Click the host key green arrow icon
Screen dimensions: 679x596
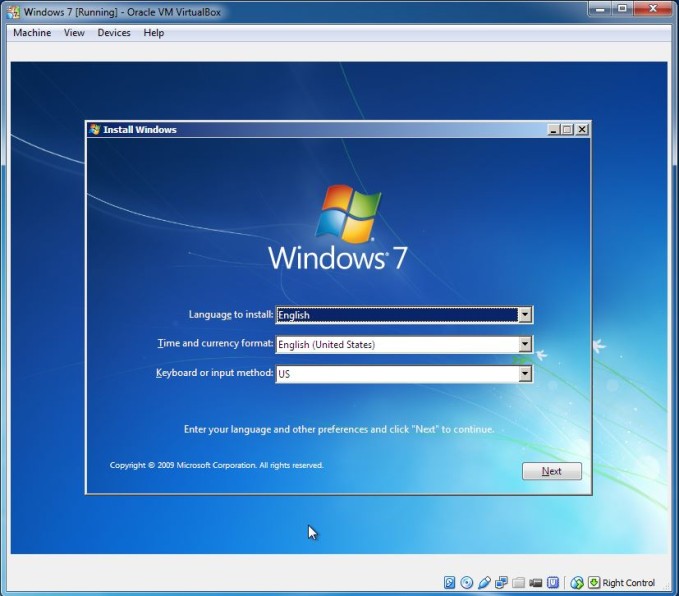[x=594, y=583]
